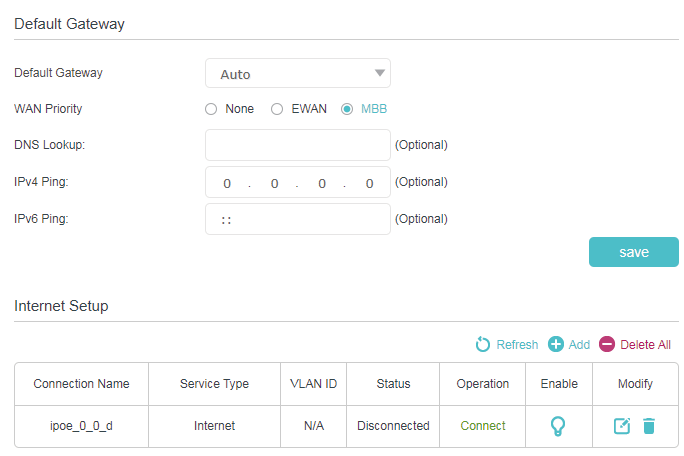The width and height of the screenshot is (684, 456).
Task: Click the Delete All text link
Action: (x=646, y=345)
